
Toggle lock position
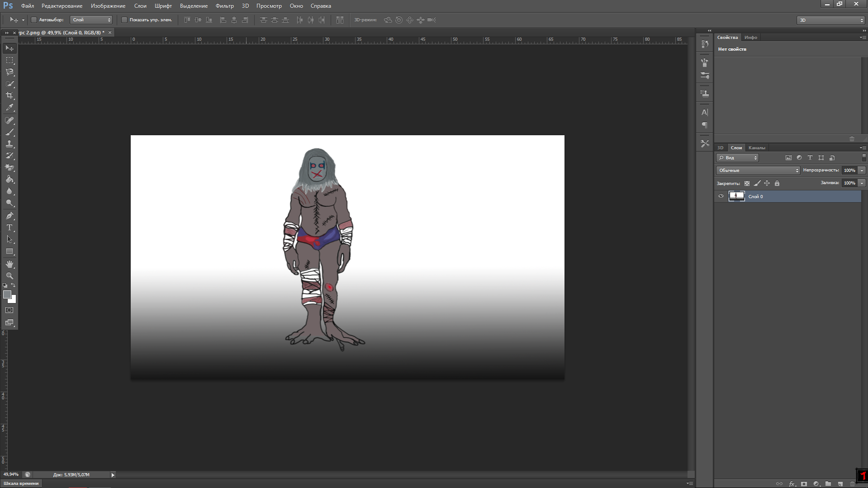(x=767, y=183)
